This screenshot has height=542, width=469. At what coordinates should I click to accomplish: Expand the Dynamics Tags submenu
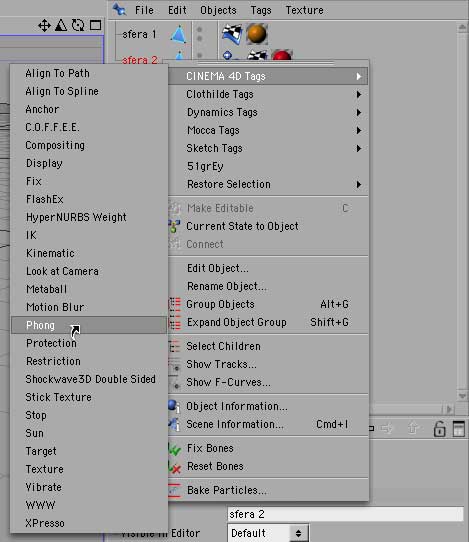point(268,112)
